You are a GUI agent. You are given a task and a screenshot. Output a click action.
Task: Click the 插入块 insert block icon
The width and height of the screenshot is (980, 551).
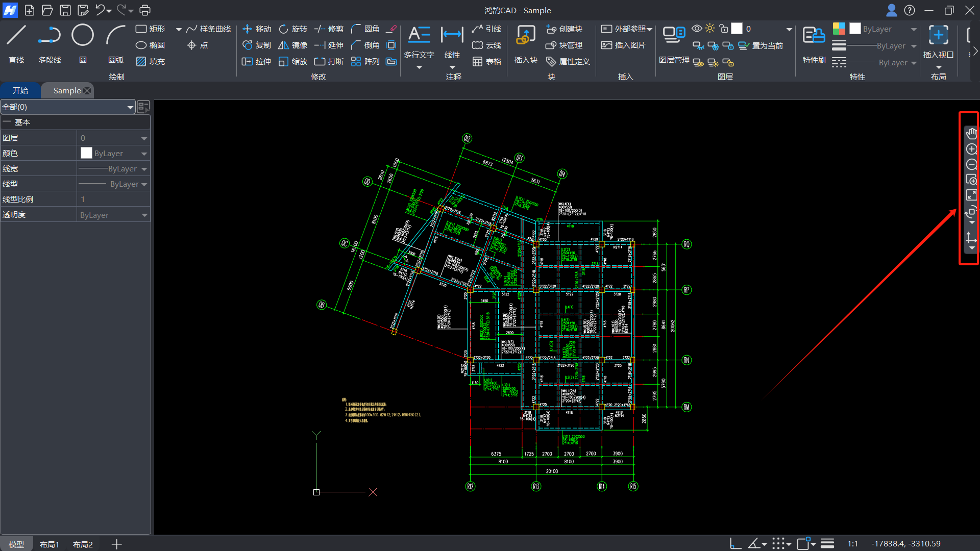(526, 44)
